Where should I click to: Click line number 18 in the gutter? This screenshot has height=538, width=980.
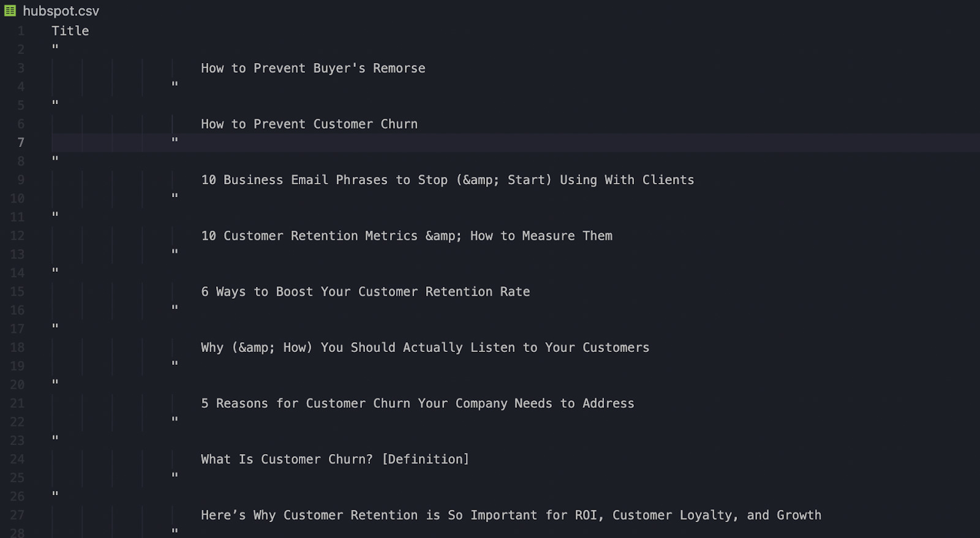click(x=17, y=348)
